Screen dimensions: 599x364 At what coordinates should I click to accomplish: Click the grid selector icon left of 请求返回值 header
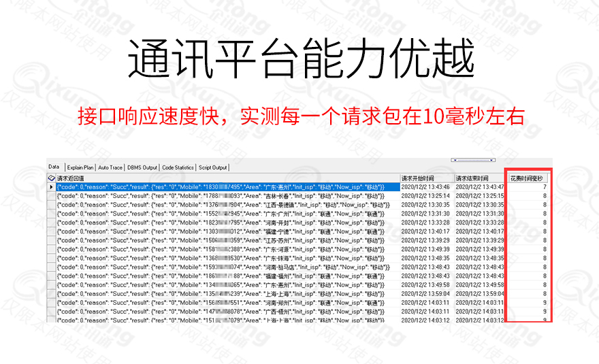51,178
